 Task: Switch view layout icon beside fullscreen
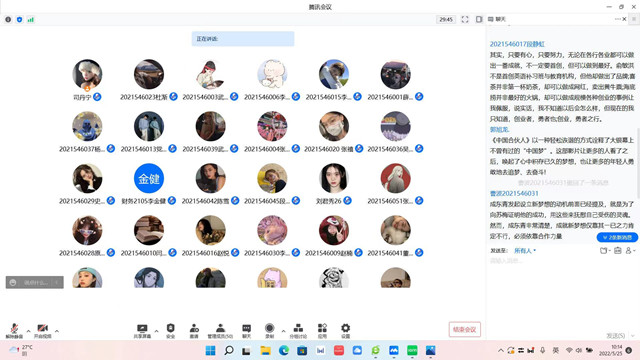(x=479, y=19)
